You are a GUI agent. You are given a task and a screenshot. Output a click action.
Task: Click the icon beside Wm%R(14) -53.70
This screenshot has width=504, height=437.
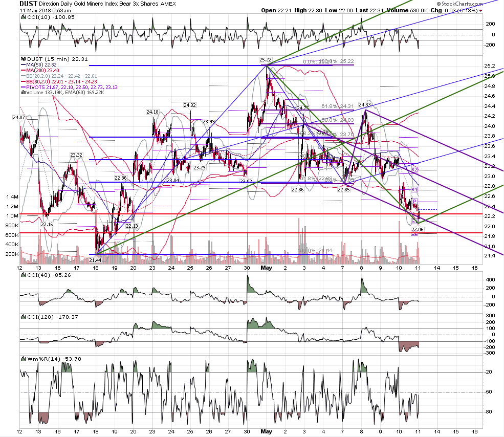click(23, 359)
